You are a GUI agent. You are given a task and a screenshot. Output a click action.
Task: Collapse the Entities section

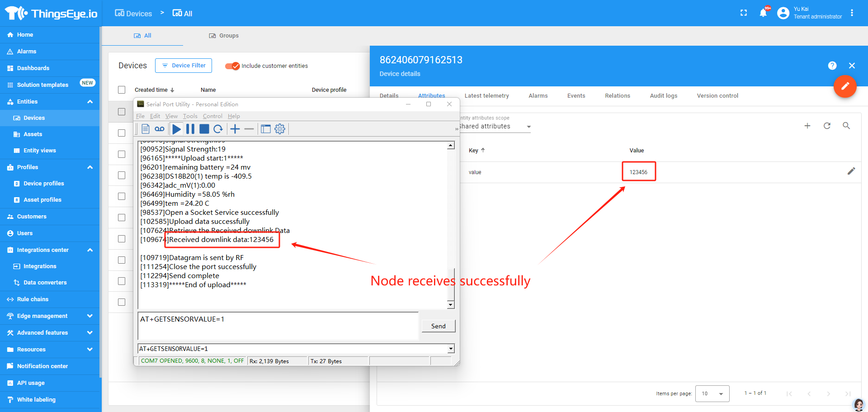[90, 102]
